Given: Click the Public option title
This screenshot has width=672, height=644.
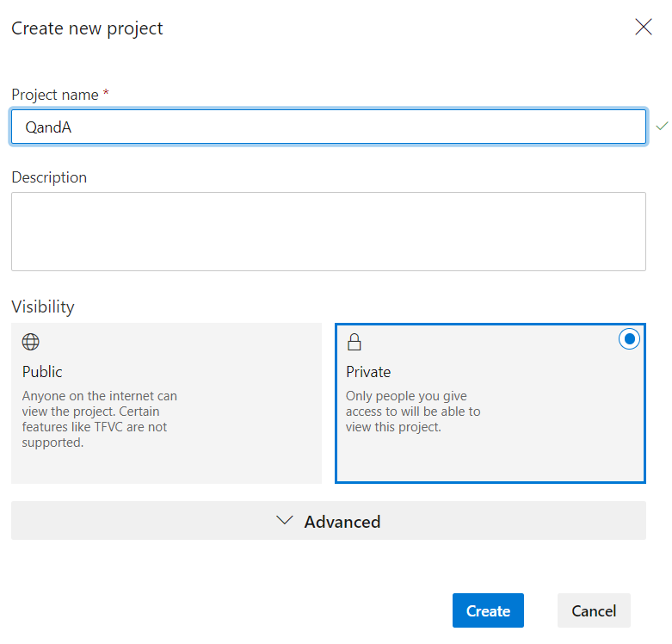Looking at the screenshot, I should coord(42,372).
